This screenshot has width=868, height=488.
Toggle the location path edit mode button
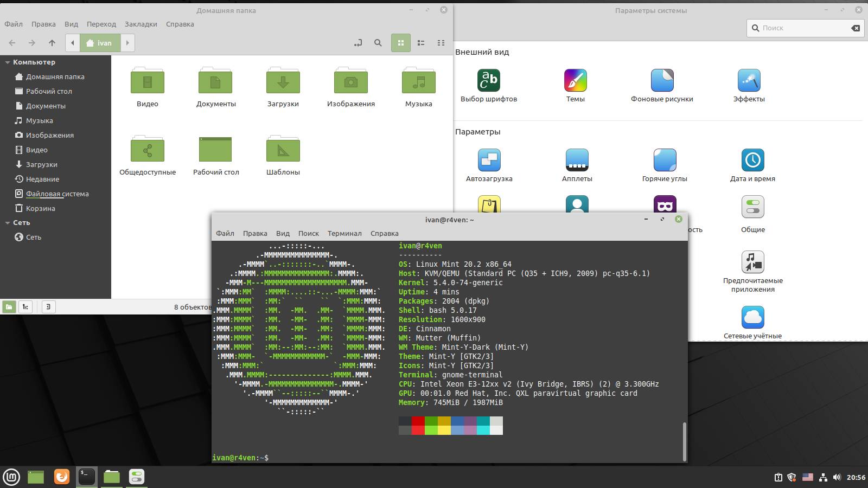tap(358, 43)
